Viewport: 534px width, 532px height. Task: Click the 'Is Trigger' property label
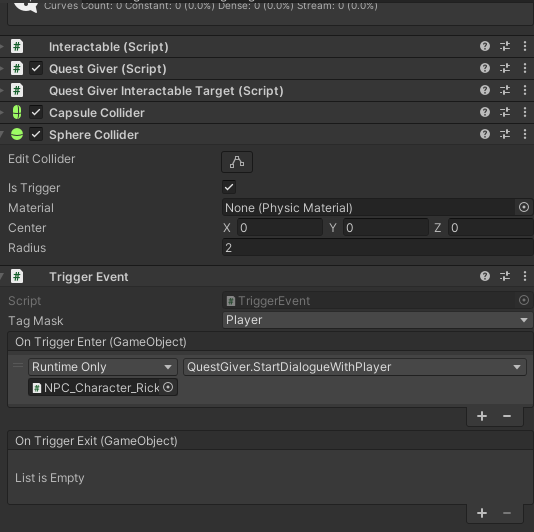point(34,188)
